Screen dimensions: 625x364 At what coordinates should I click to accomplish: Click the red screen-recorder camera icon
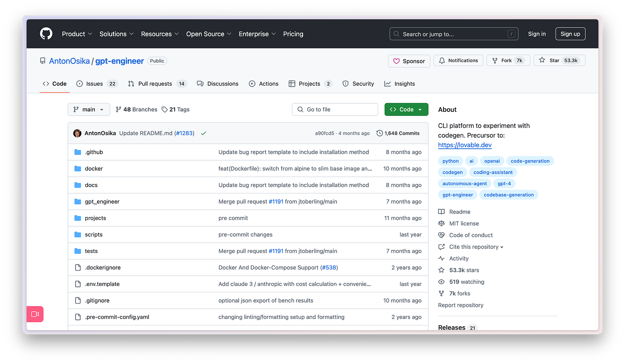point(35,314)
